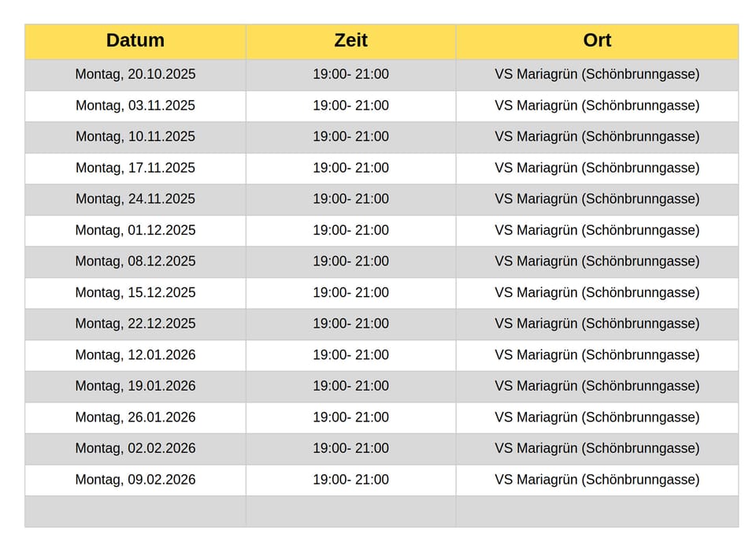Click the time cell for 19.01.2026
Image resolution: width=756 pixels, height=549 pixels.
click(x=350, y=386)
